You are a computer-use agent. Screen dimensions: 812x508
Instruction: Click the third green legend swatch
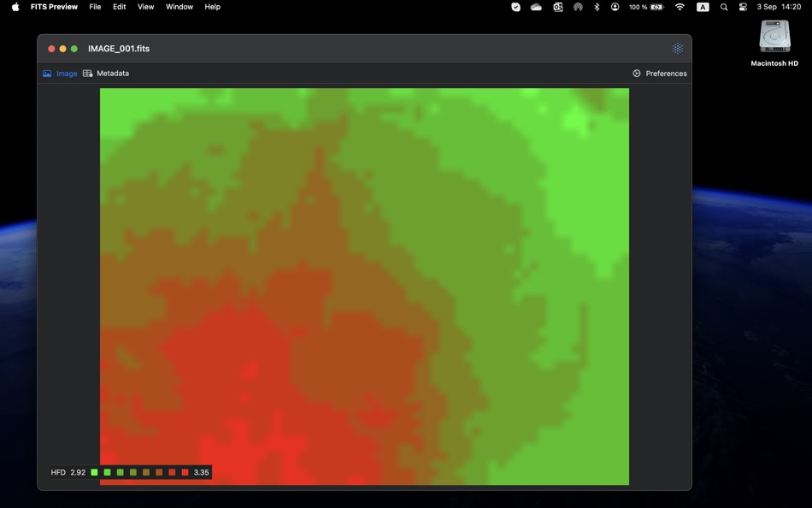pyautogui.click(x=121, y=472)
